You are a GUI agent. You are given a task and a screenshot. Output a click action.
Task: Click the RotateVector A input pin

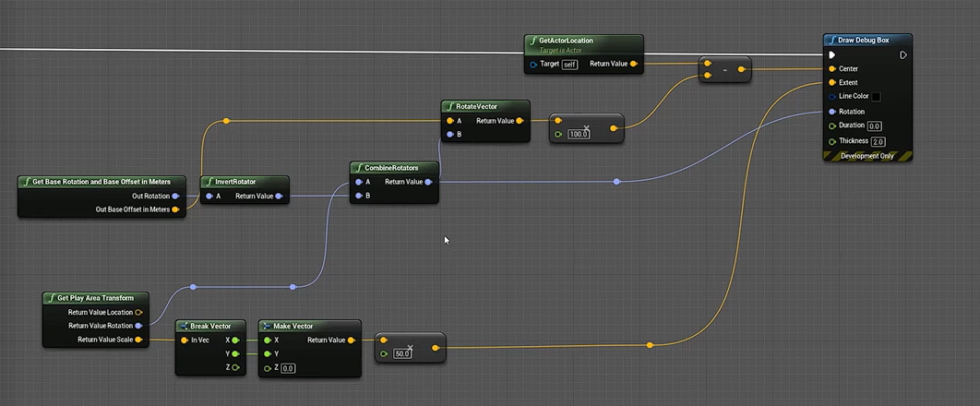pos(450,121)
